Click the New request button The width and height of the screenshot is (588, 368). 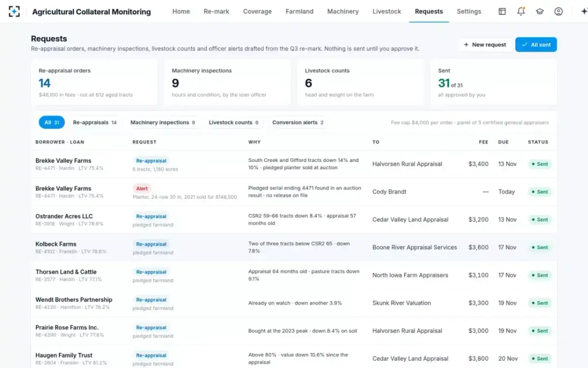point(485,45)
